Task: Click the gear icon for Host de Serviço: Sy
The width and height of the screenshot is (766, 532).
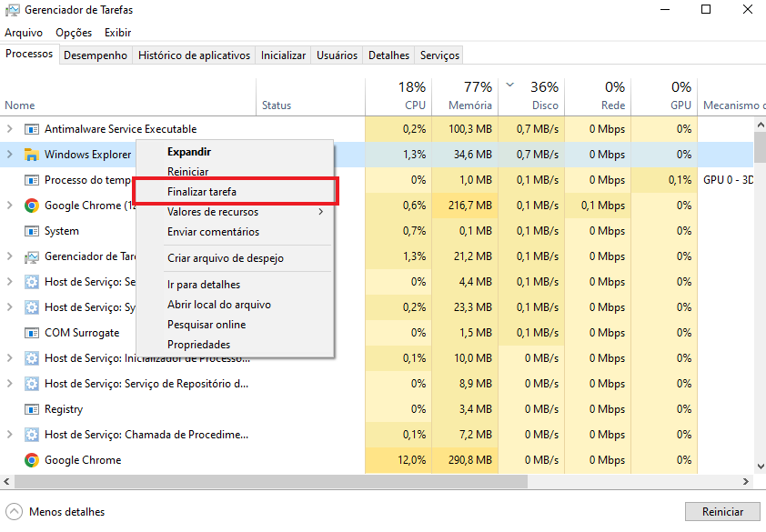Action: tap(32, 307)
